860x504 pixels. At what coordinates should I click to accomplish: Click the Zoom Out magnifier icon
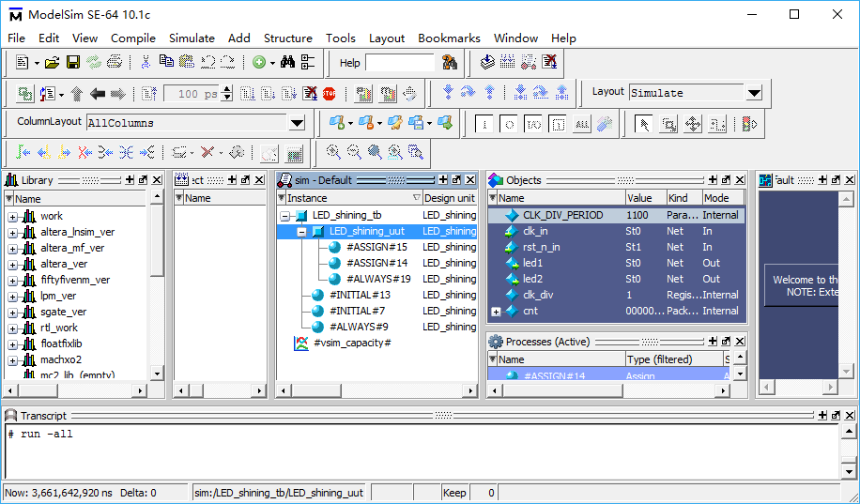pos(354,152)
